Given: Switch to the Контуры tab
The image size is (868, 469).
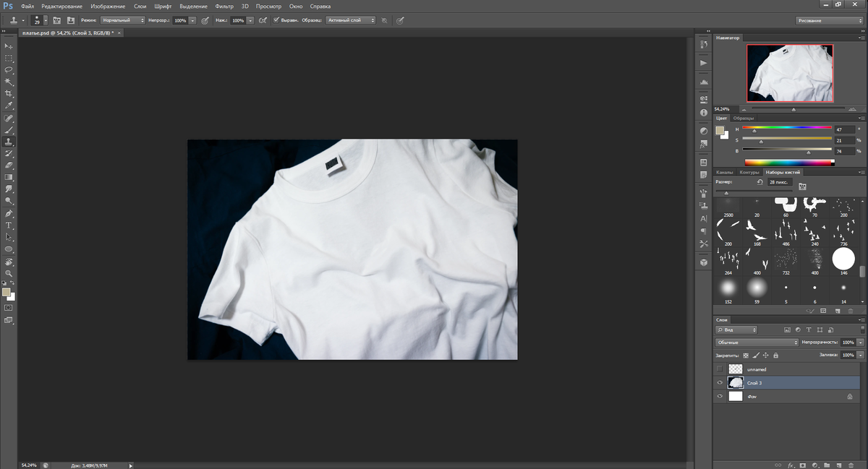Looking at the screenshot, I should click(749, 172).
